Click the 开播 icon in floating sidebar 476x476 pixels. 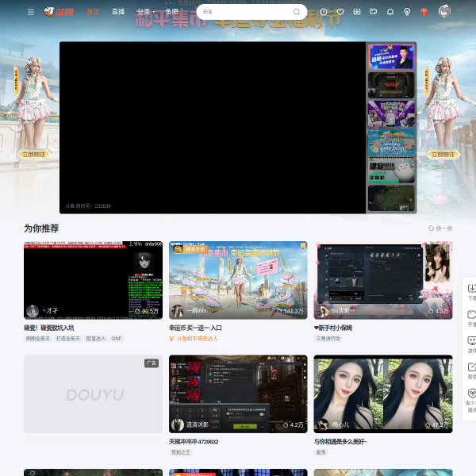pos(471,314)
